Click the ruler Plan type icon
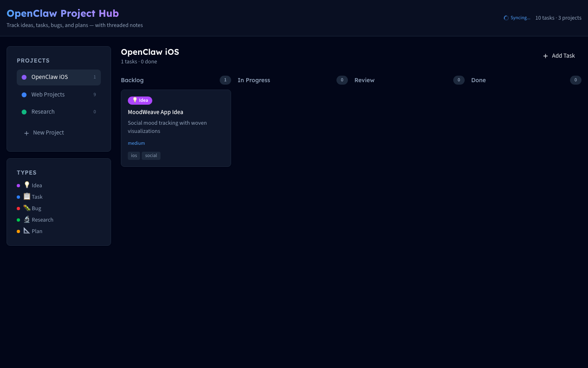The image size is (588, 368). coord(27,231)
